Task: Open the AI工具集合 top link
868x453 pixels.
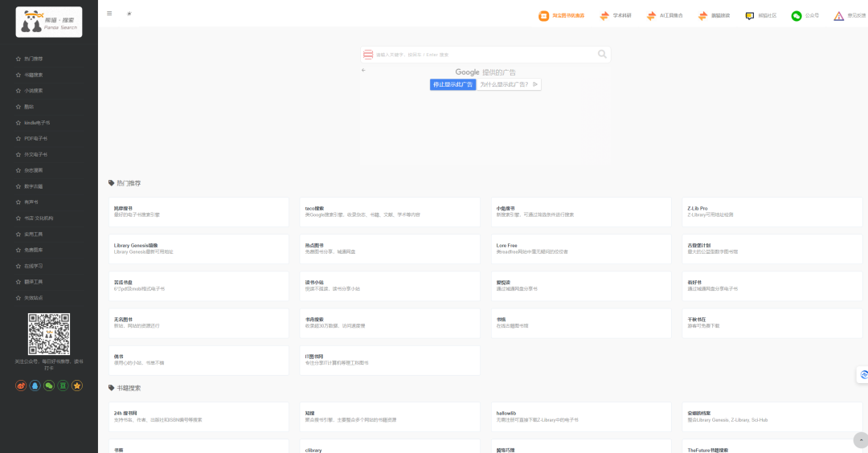Action: [x=665, y=15]
